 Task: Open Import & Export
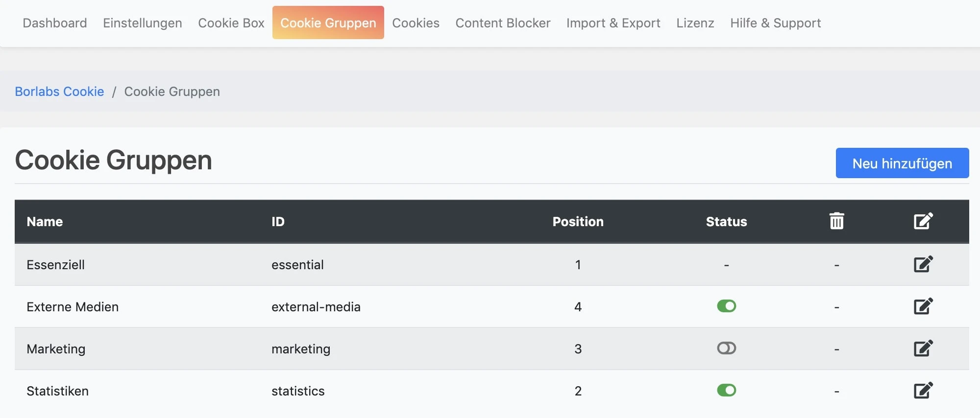613,23
